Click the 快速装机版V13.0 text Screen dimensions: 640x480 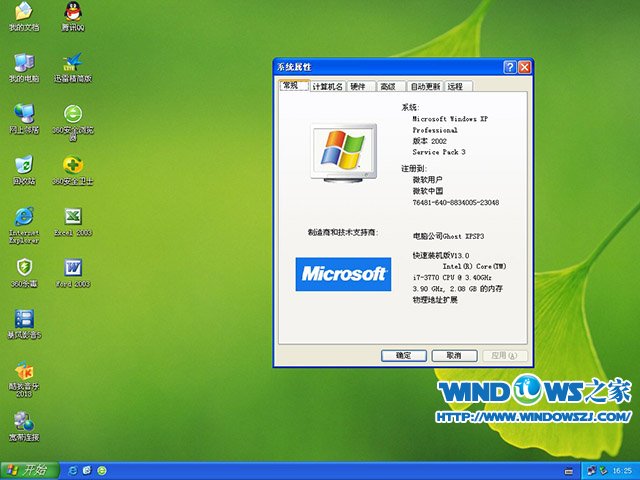coord(441,256)
